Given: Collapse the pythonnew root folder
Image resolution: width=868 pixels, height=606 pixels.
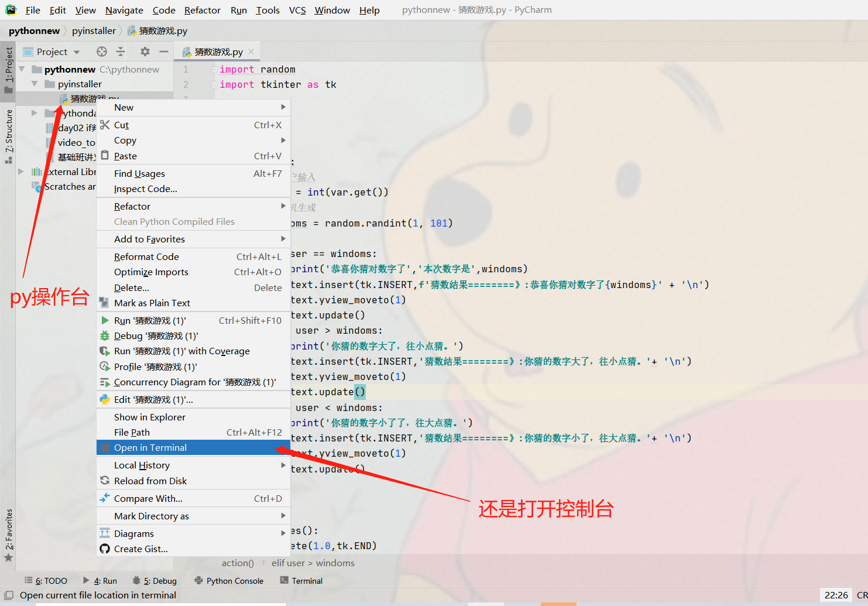Looking at the screenshot, I should [22, 69].
